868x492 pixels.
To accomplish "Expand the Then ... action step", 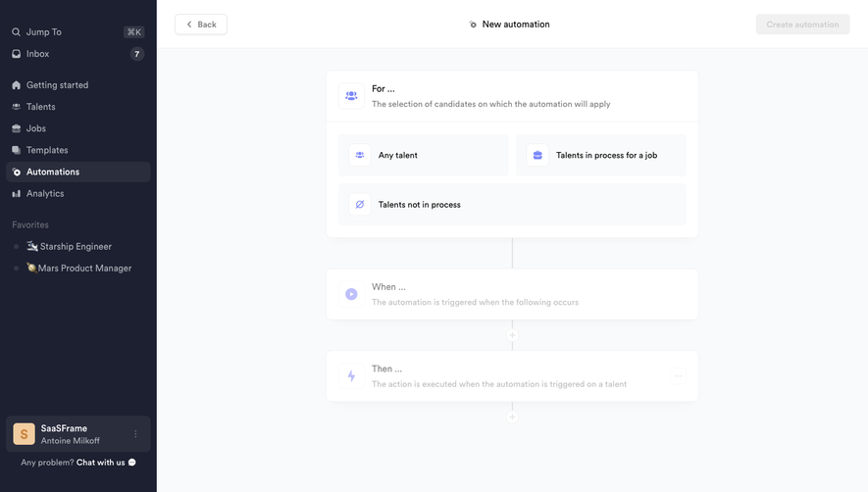I will [512, 376].
